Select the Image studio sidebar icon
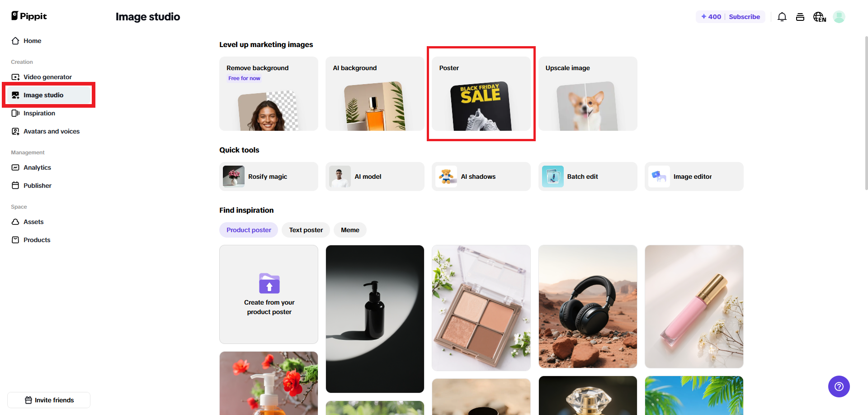The image size is (868, 415). point(15,95)
